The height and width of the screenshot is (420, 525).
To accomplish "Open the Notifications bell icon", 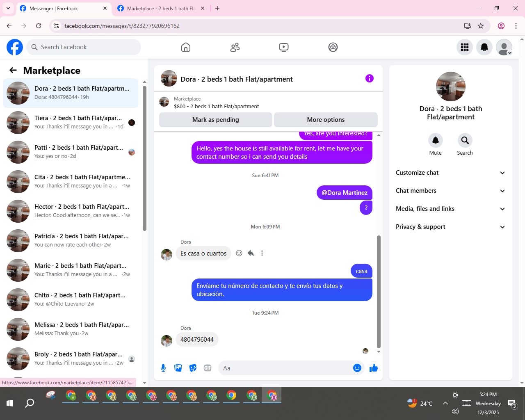I will 484,47.
